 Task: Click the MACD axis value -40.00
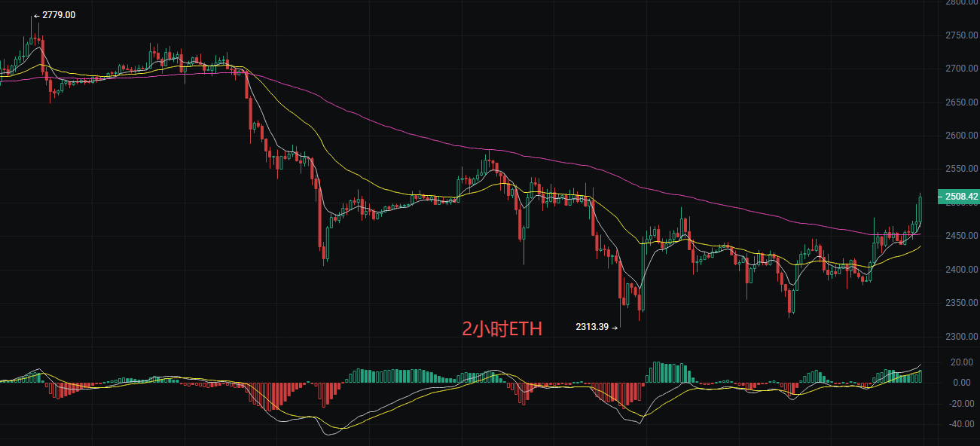coord(963,423)
